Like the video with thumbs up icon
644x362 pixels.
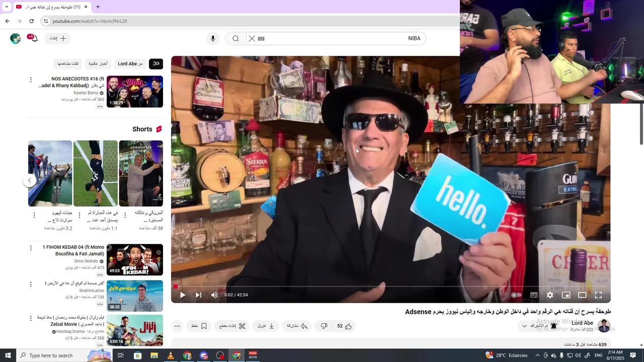point(345,326)
